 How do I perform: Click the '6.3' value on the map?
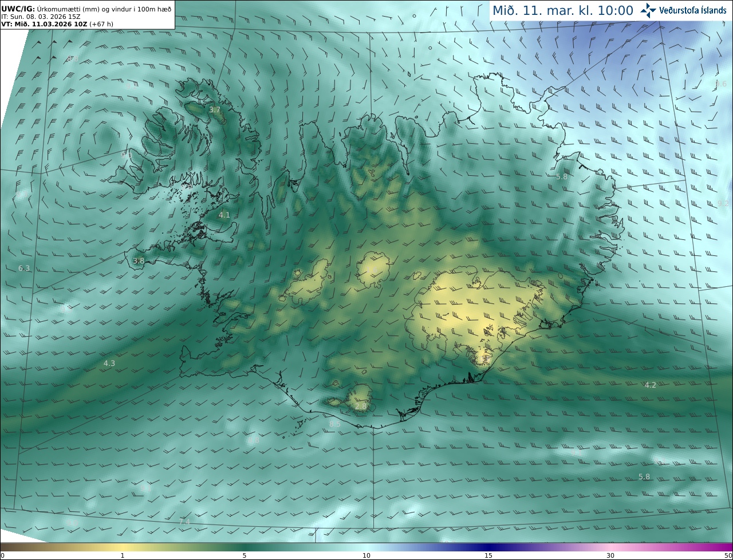[24, 269]
